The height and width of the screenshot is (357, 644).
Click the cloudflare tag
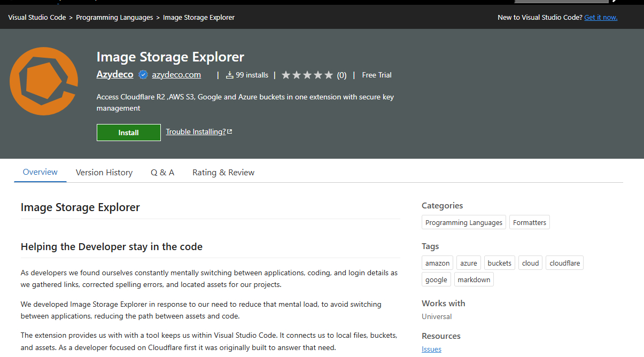pos(564,263)
